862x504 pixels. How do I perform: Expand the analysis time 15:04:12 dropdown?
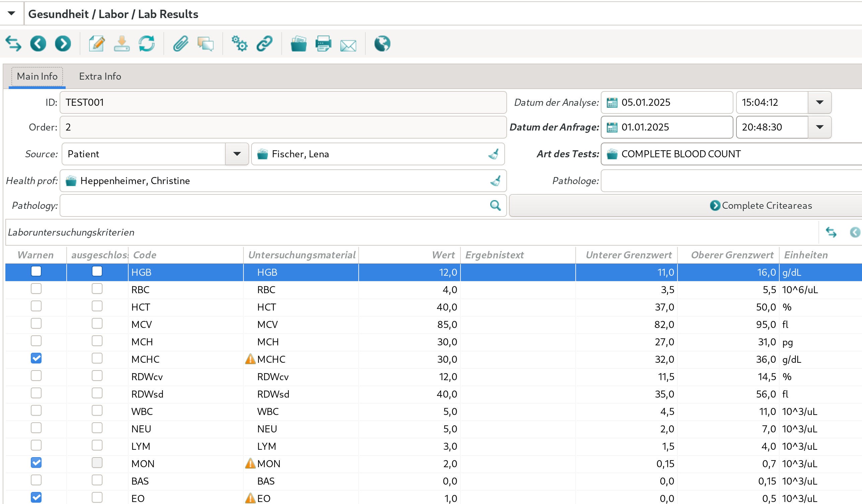click(819, 103)
